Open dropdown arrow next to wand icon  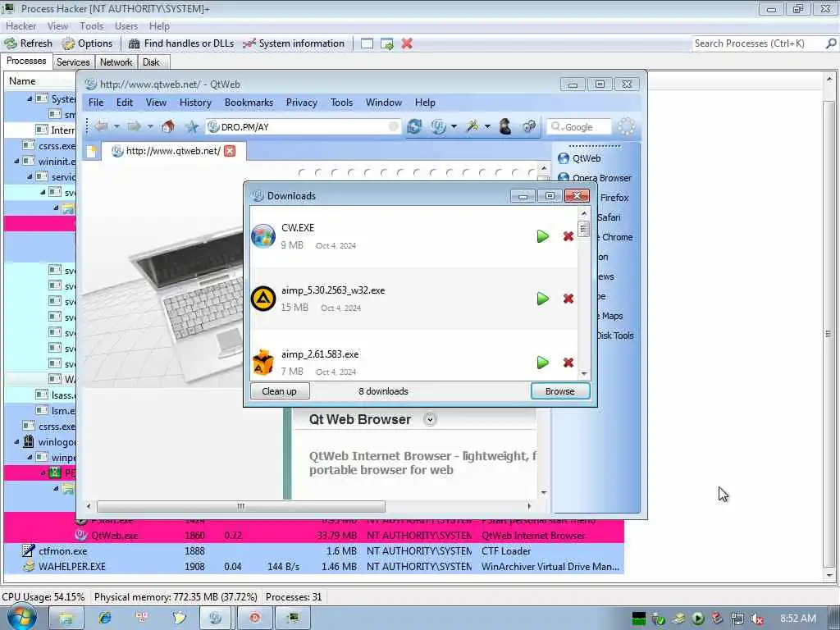[x=487, y=127]
